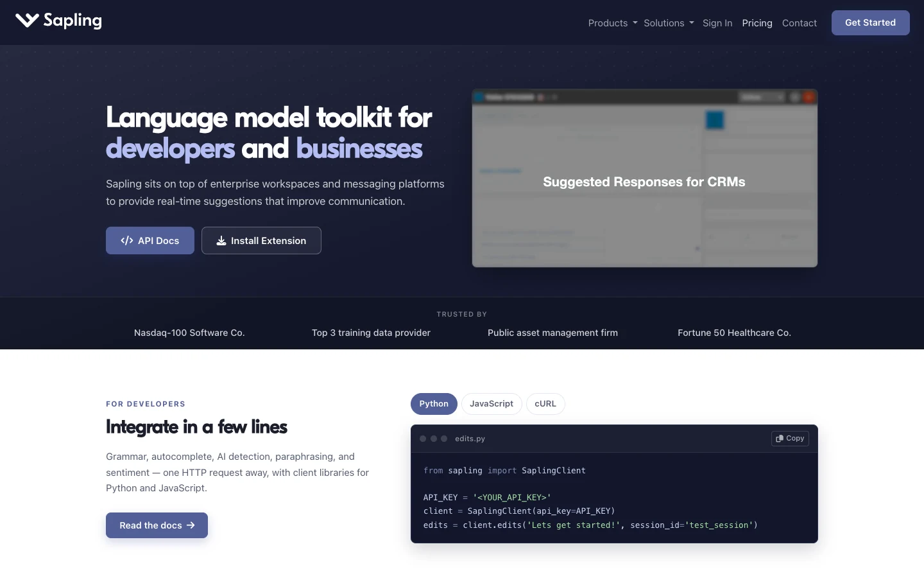Viewport: 924px width, 578px height.
Task: Click 'Nasdaq-100 Software Co.' text
Action: (x=189, y=333)
